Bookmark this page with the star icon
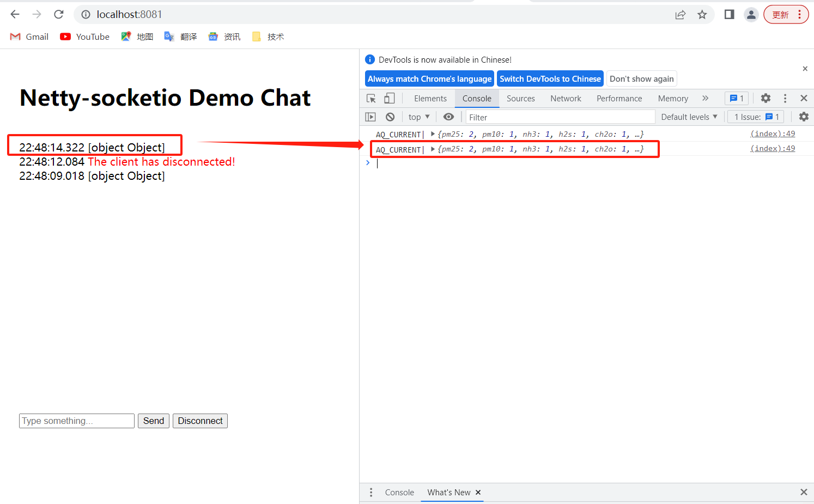This screenshot has height=504, width=814. (x=702, y=15)
